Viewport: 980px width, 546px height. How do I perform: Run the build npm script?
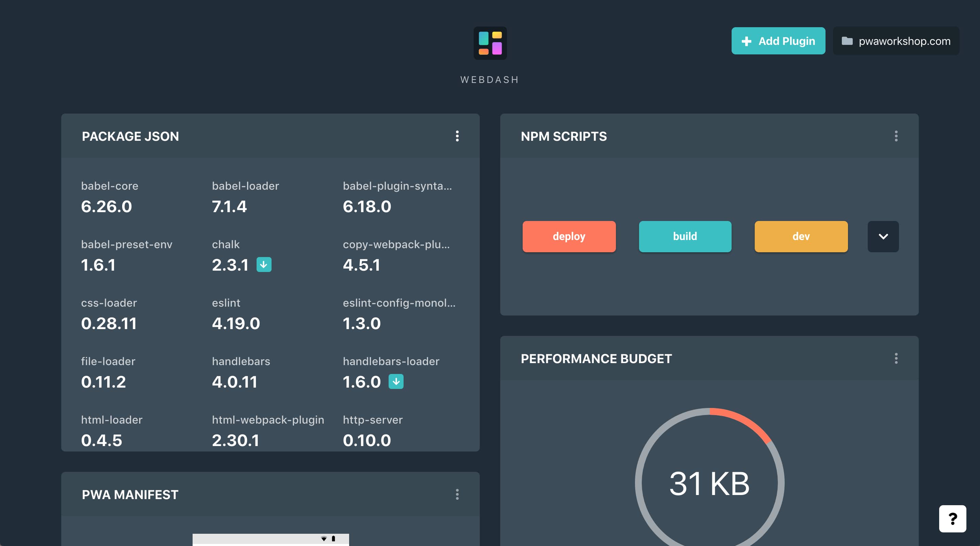coord(685,237)
